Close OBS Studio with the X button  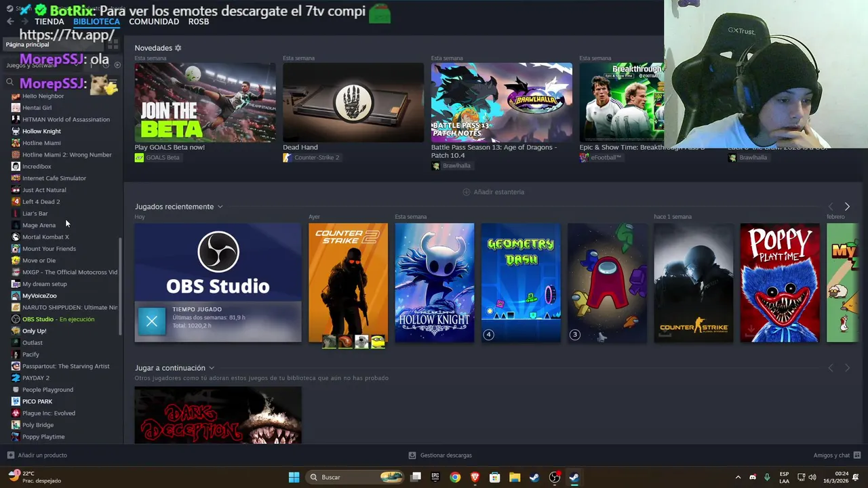click(x=151, y=322)
